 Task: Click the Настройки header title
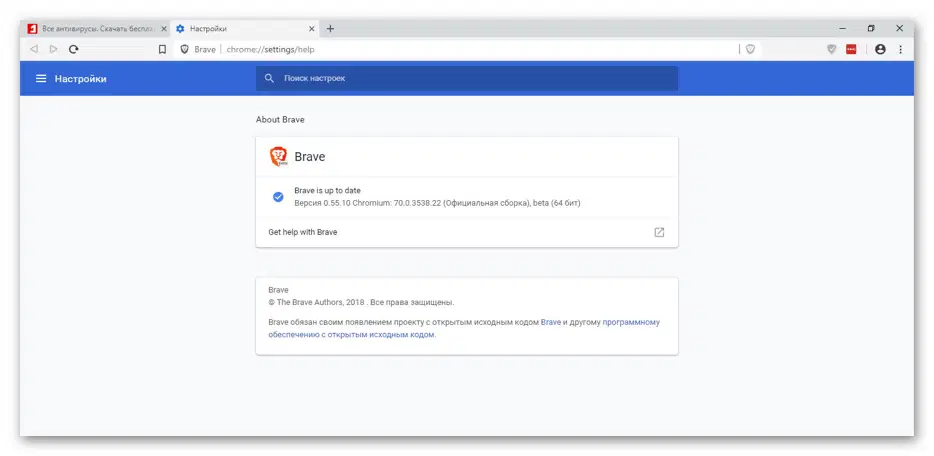click(x=80, y=79)
